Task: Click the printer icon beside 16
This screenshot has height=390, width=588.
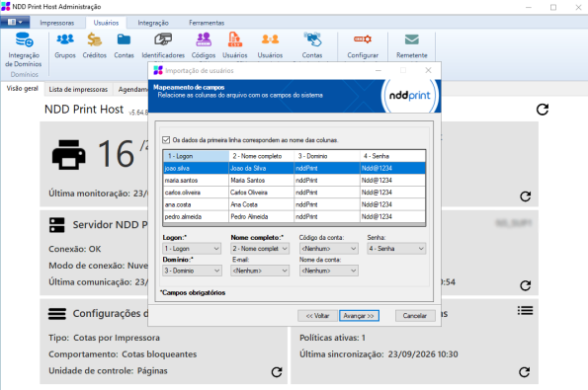Action: (x=68, y=155)
